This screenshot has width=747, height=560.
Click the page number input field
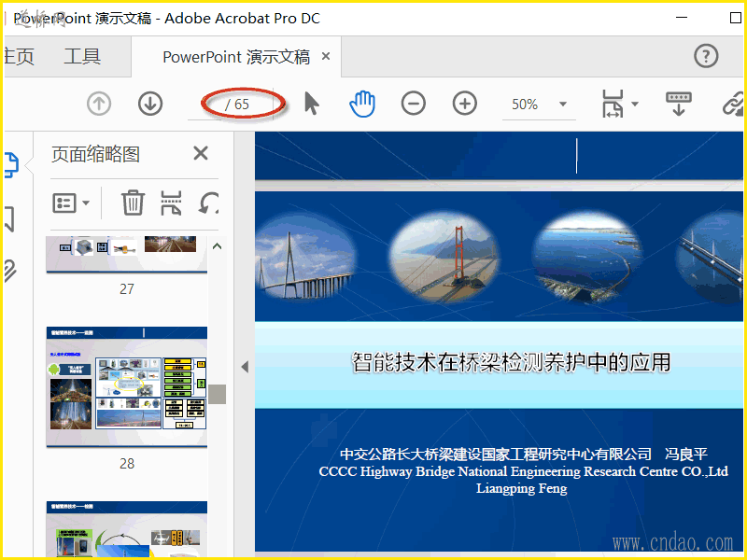pyautogui.click(x=204, y=104)
